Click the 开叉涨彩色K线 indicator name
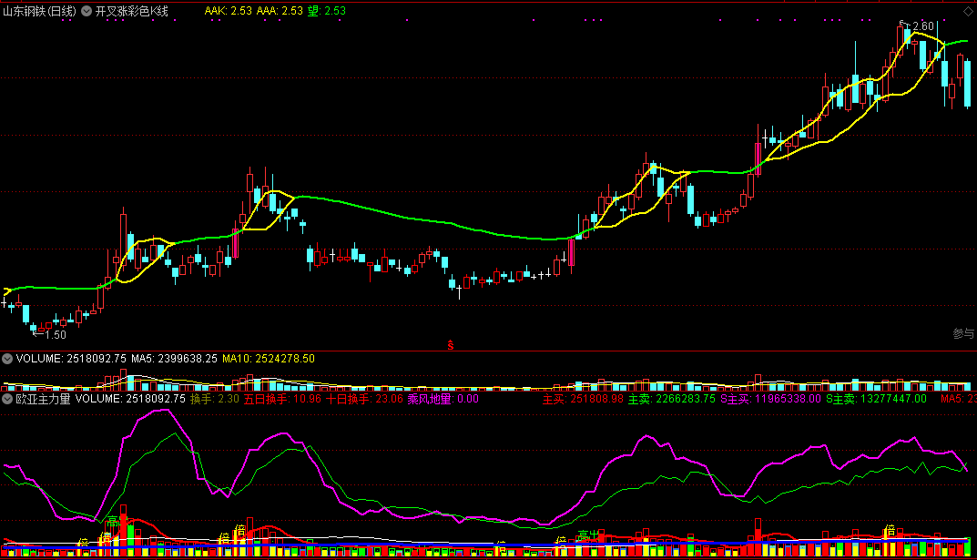Viewport: 977px width, 560px height. (131, 11)
